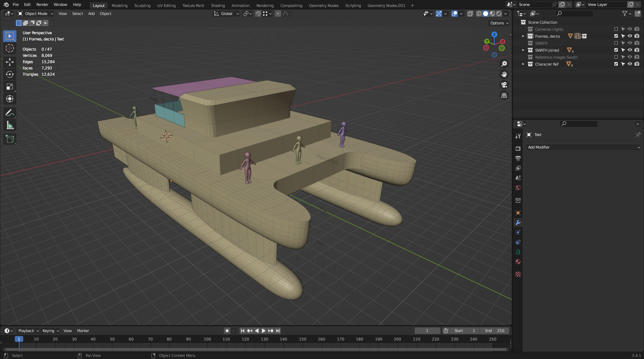Toggle camera view in viewport
The height and width of the screenshot is (359, 644).
pos(504,85)
